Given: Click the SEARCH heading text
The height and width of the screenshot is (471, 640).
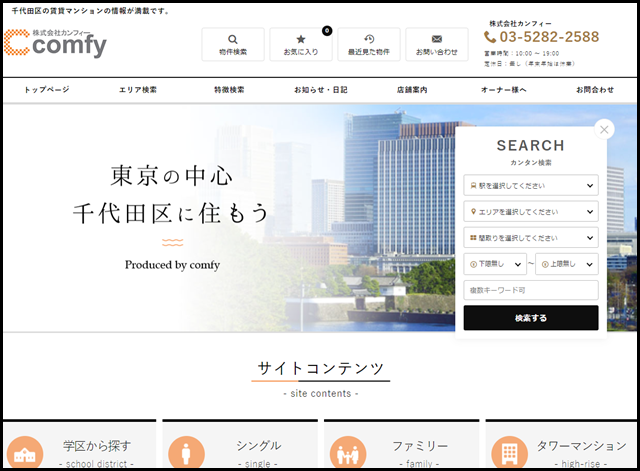Looking at the screenshot, I should (x=531, y=145).
